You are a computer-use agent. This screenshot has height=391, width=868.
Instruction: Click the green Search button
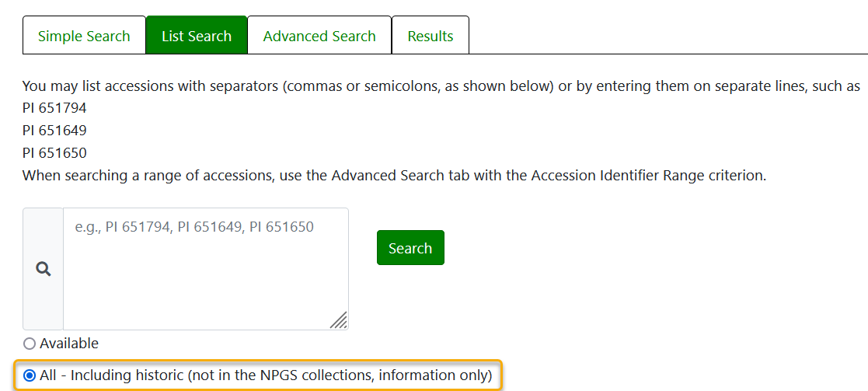pos(410,247)
